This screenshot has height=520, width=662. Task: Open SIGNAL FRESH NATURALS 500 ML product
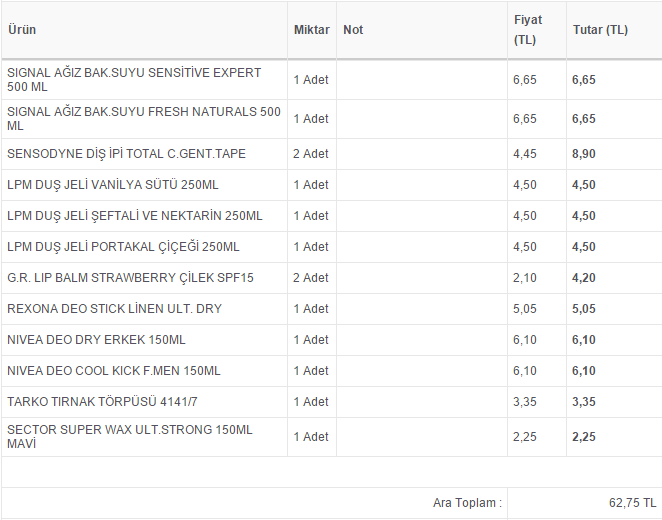(x=143, y=119)
